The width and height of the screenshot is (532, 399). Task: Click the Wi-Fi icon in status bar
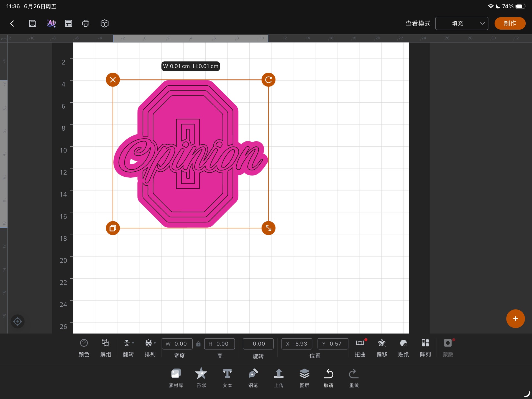(490, 6)
